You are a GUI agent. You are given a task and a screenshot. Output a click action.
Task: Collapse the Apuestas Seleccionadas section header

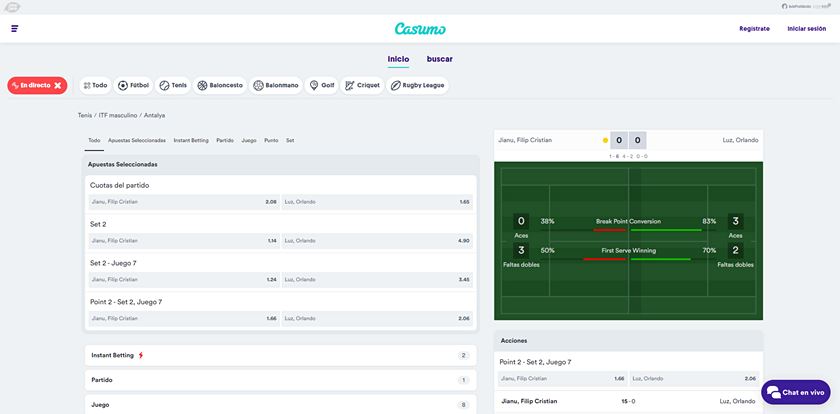point(281,165)
